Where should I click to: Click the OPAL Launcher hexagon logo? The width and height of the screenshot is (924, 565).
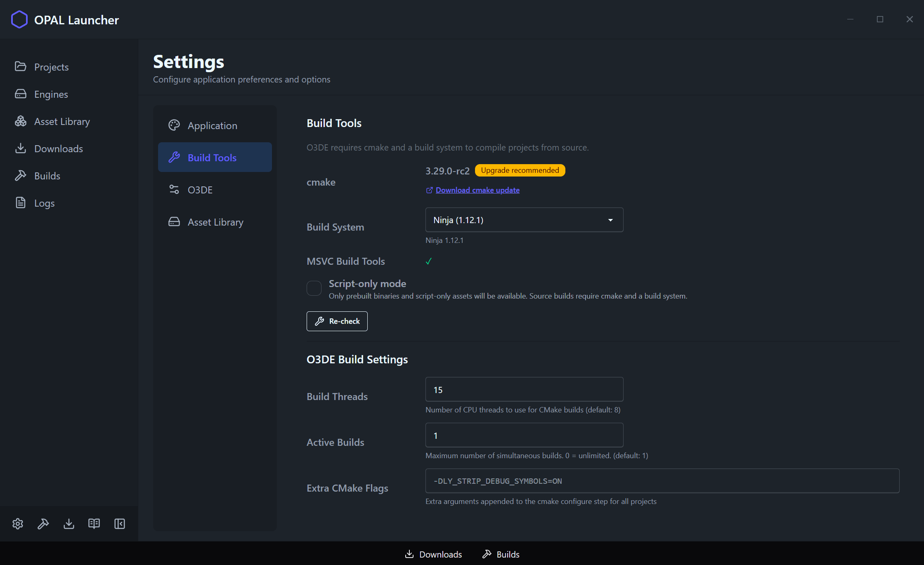(x=19, y=19)
